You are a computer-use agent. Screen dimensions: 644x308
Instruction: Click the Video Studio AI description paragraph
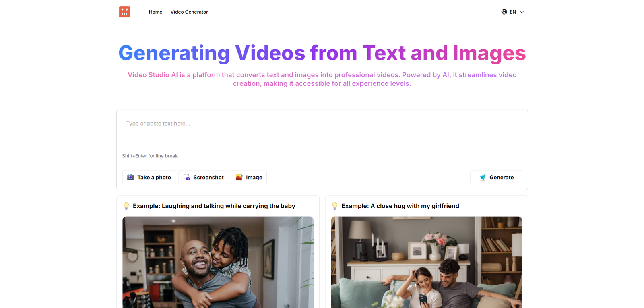(x=322, y=79)
